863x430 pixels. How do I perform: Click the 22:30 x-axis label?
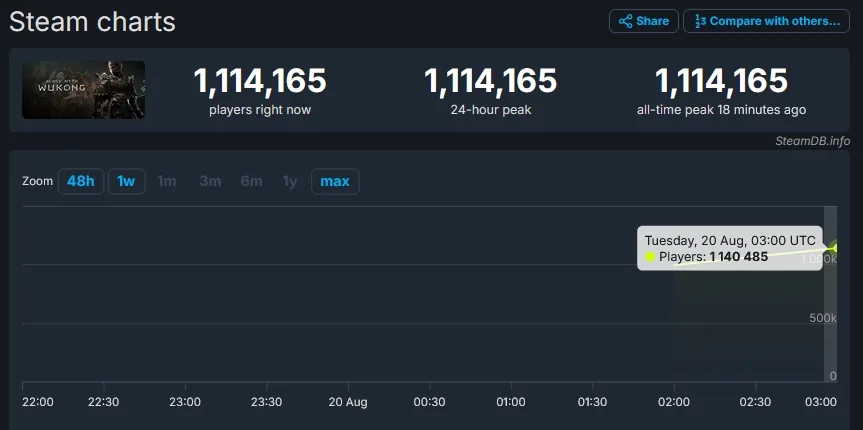103,402
